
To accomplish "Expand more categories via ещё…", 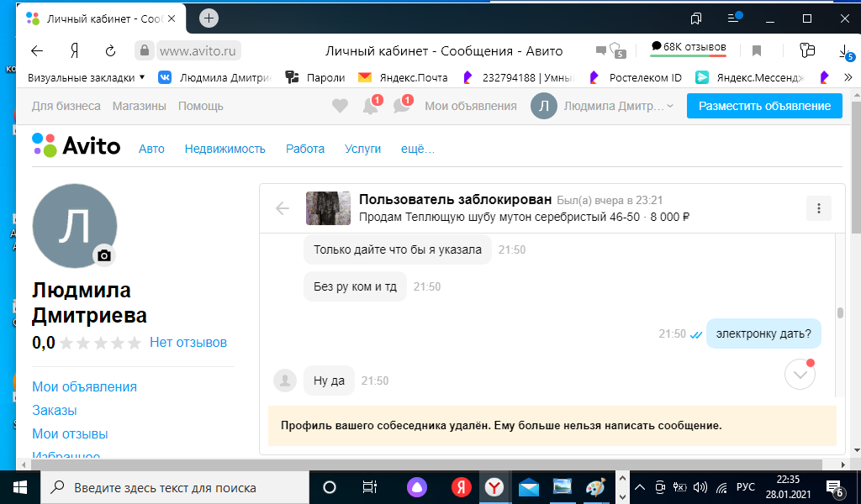I will click(418, 149).
